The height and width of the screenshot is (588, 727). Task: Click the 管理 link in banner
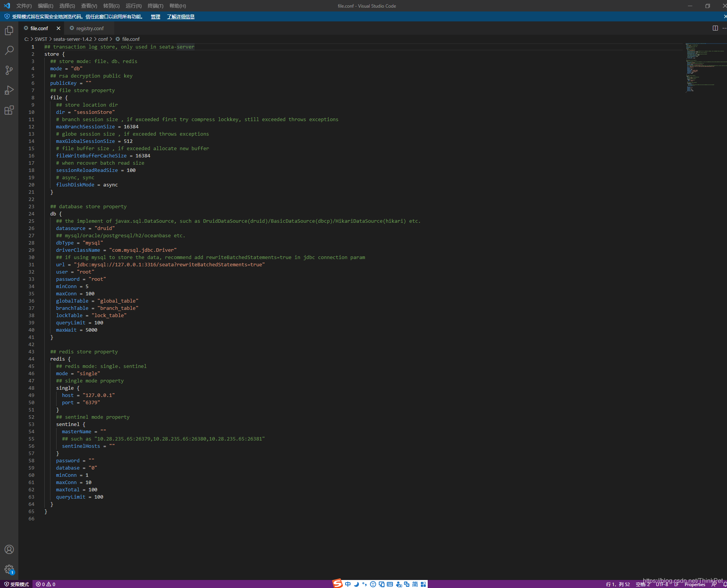point(156,16)
